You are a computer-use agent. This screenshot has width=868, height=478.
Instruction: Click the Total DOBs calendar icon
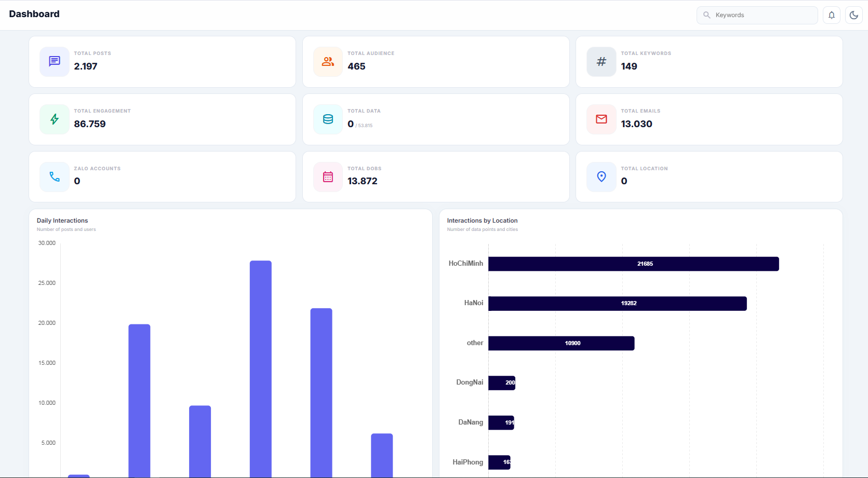[x=328, y=176]
